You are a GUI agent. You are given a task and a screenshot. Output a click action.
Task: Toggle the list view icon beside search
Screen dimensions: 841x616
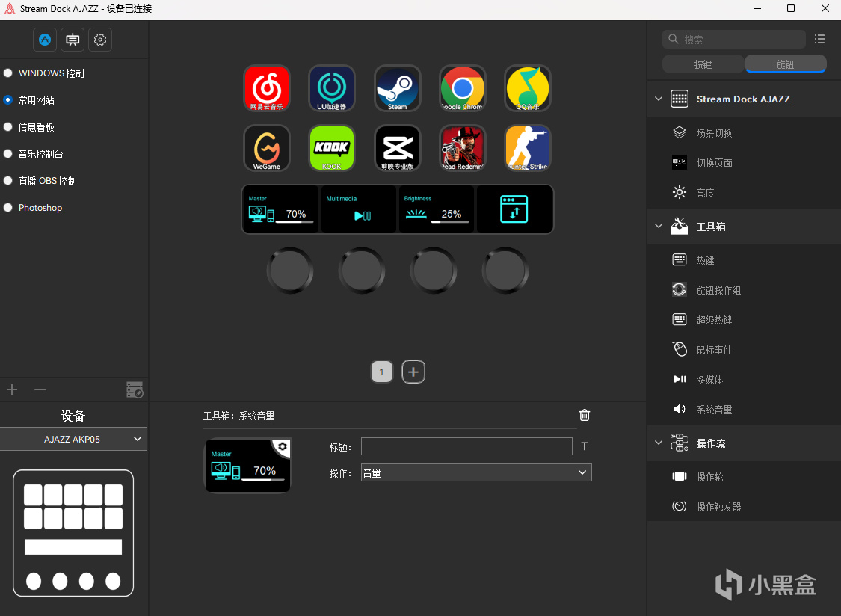tap(819, 39)
